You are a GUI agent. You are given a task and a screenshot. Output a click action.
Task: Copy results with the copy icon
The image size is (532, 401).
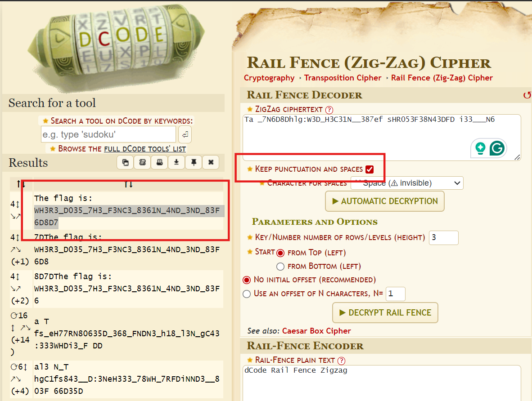coord(126,162)
